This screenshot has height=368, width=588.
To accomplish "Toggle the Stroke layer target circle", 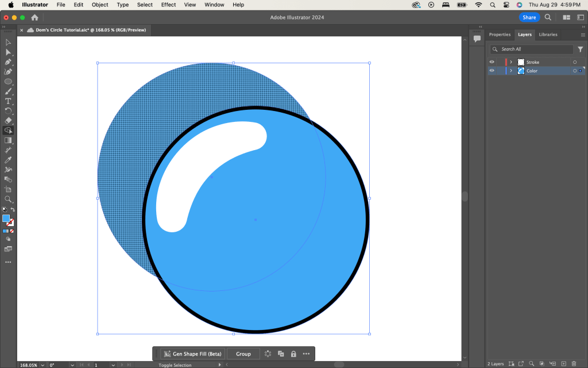I will (574, 62).
